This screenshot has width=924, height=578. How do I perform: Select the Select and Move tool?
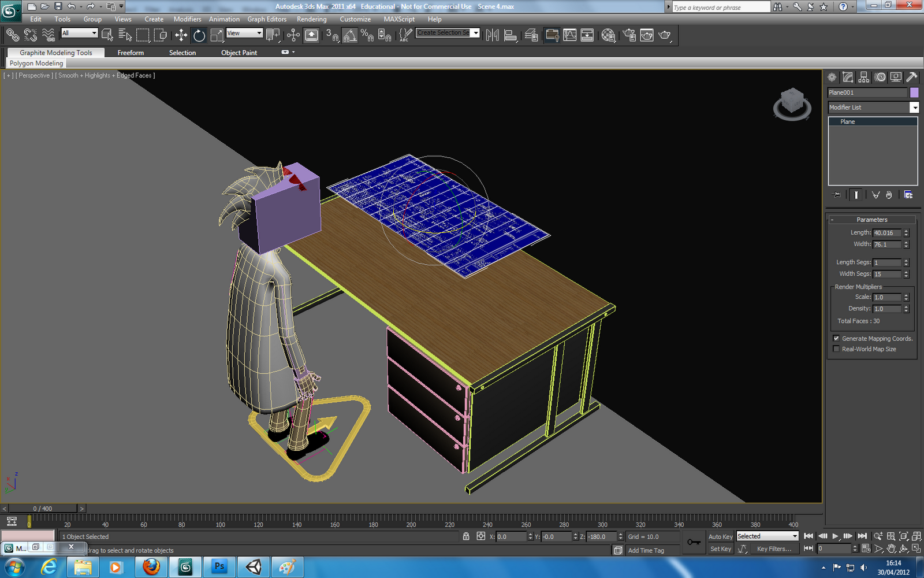[181, 35]
